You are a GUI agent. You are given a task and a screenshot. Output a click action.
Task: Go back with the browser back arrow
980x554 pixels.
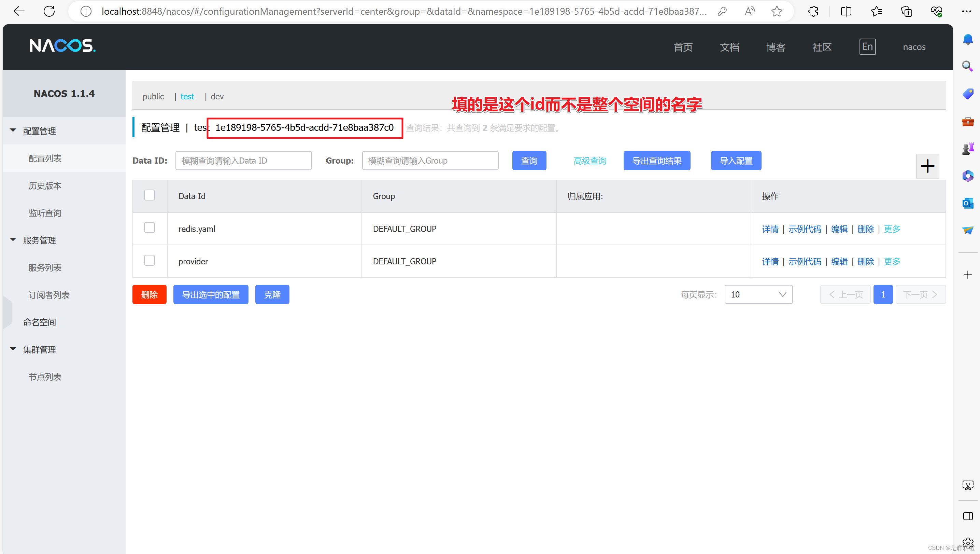pyautogui.click(x=19, y=11)
